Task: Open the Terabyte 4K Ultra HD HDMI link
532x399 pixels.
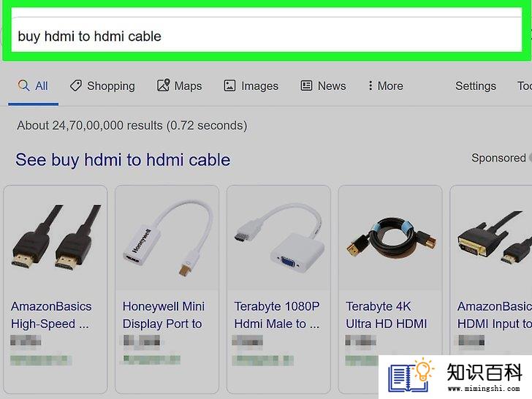Action: [386, 315]
